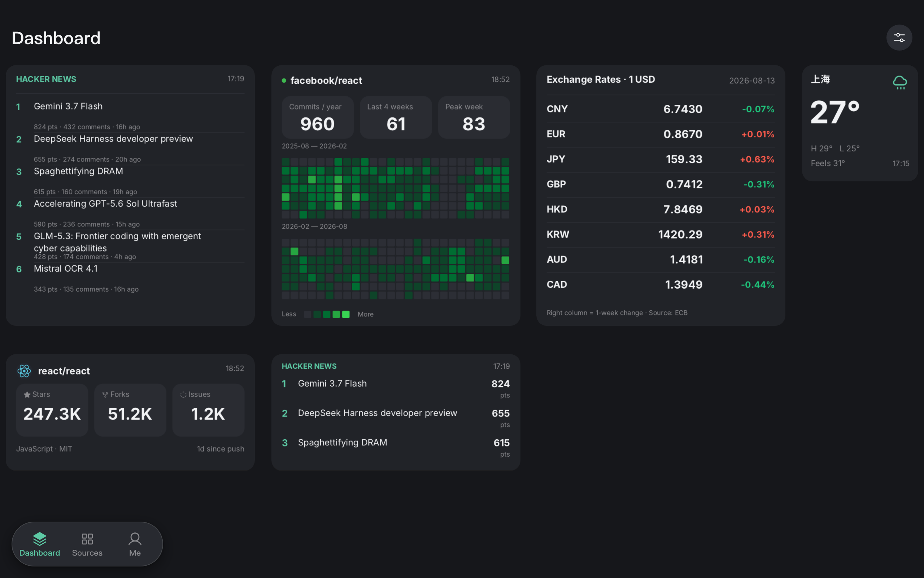
Task: Open the Sources tab
Action: pos(87,544)
